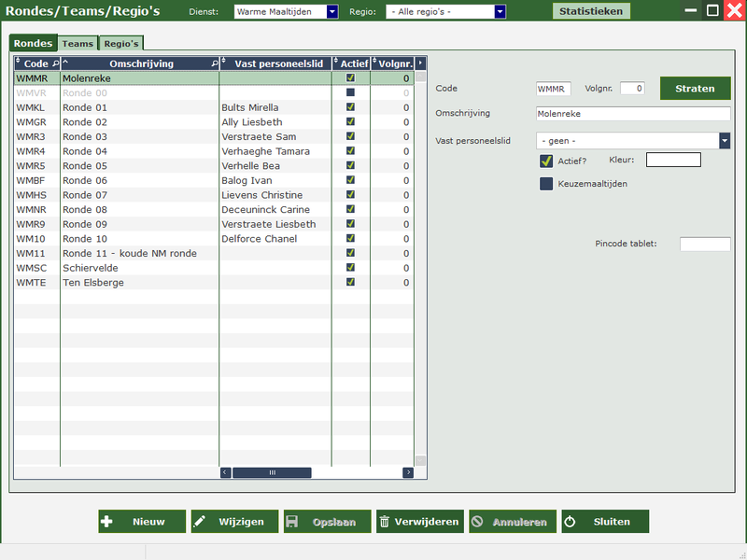Click the pencil icon on Wijzigen button
This screenshot has width=747, height=560.
point(200,522)
